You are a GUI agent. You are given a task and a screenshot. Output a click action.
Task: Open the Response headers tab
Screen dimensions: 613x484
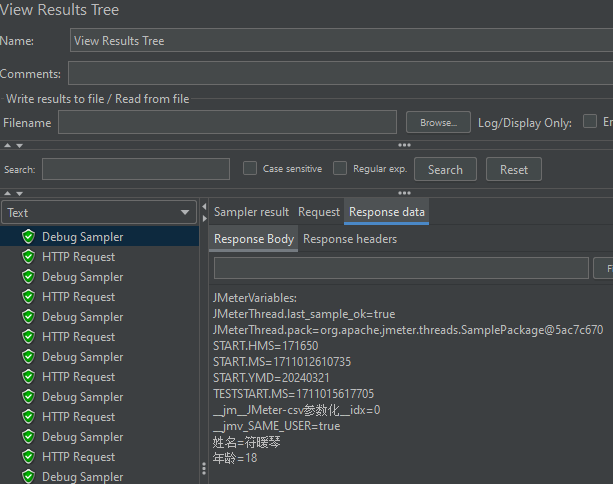coord(350,239)
